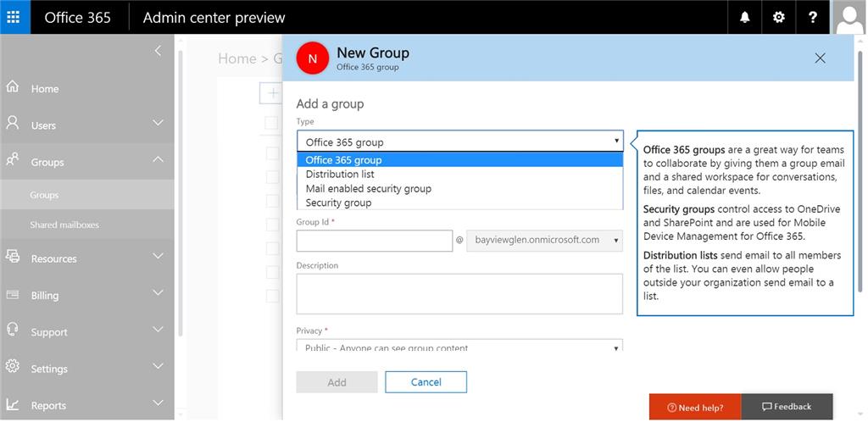Click the Cancel button
This screenshot has height=422, width=868.
coord(426,382)
